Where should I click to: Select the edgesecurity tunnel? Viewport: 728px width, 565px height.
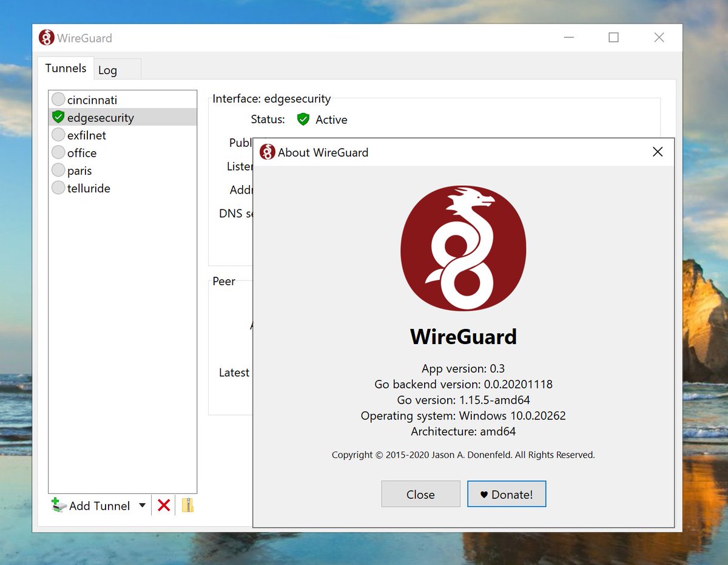(x=123, y=117)
